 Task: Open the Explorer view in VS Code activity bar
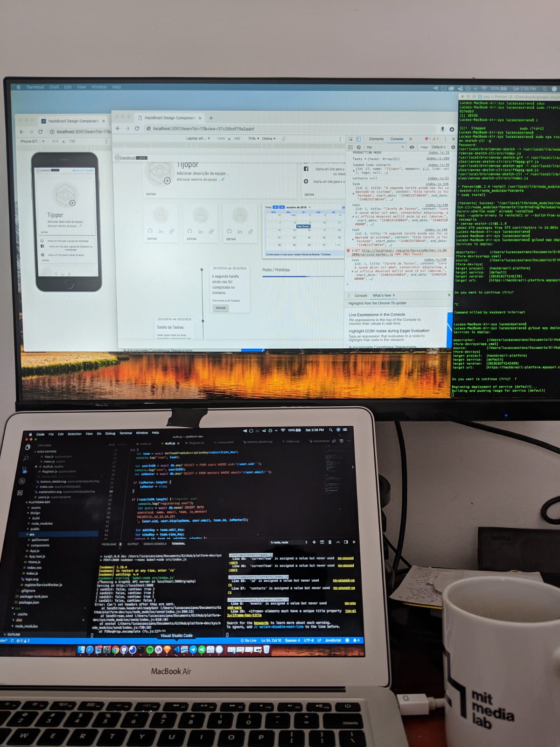coord(27,447)
